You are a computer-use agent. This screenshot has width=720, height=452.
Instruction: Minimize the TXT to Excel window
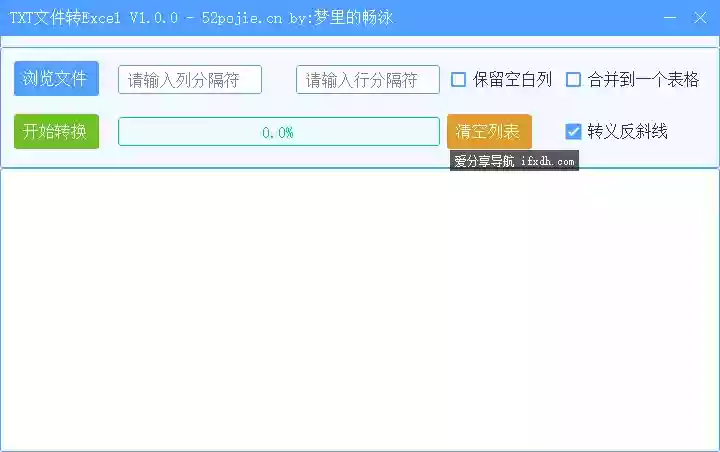click(x=670, y=17)
